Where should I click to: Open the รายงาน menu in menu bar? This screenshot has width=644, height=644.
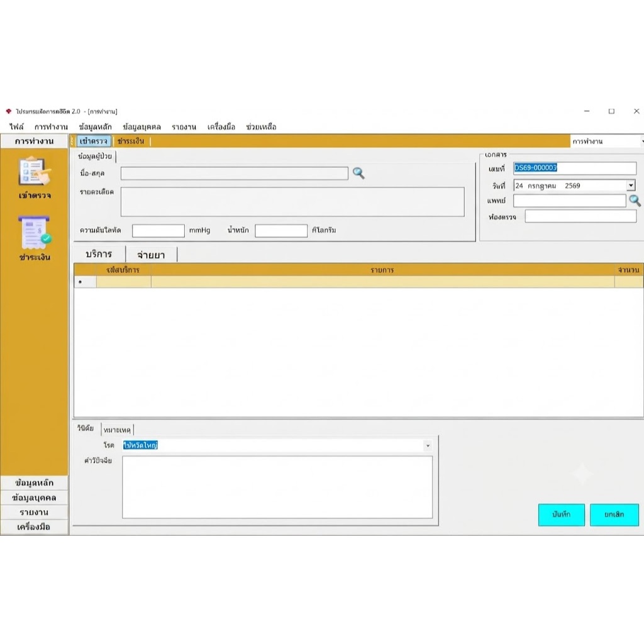(x=184, y=126)
